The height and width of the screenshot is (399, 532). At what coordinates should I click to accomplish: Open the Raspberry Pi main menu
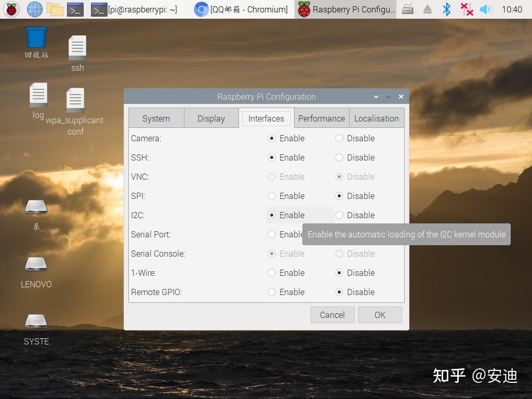pos(11,9)
